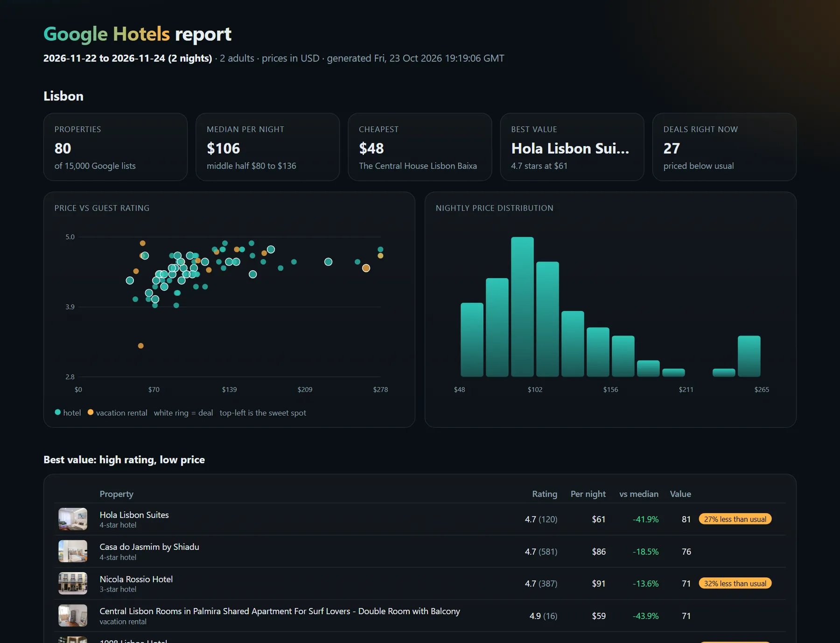Click the -13.6% vs median value
The height and width of the screenshot is (643, 840).
645,584
